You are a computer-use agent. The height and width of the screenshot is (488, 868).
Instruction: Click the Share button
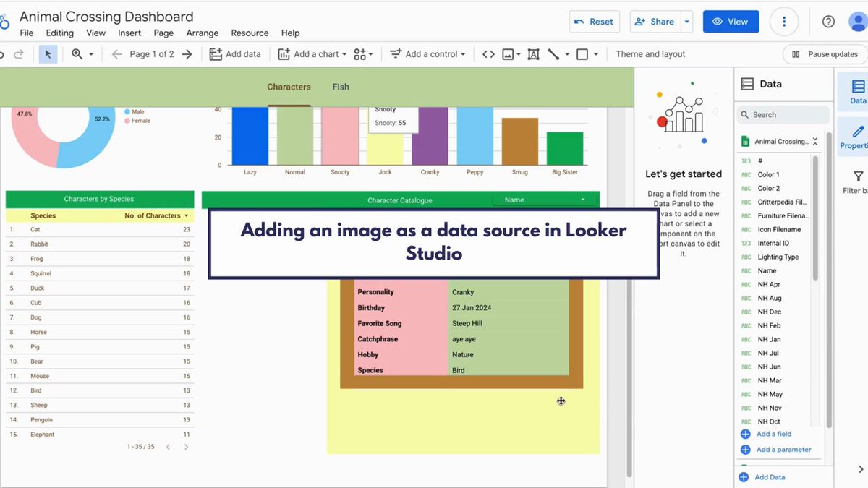(654, 22)
